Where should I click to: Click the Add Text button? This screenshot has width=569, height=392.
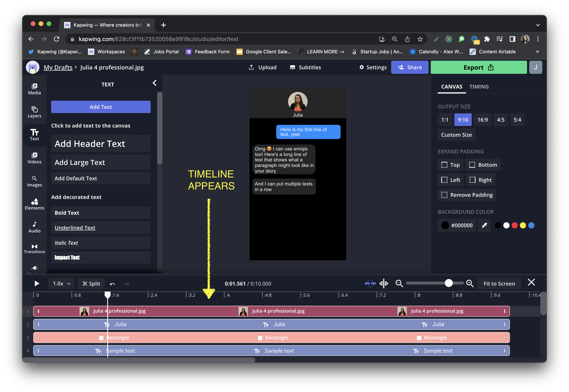click(x=101, y=107)
